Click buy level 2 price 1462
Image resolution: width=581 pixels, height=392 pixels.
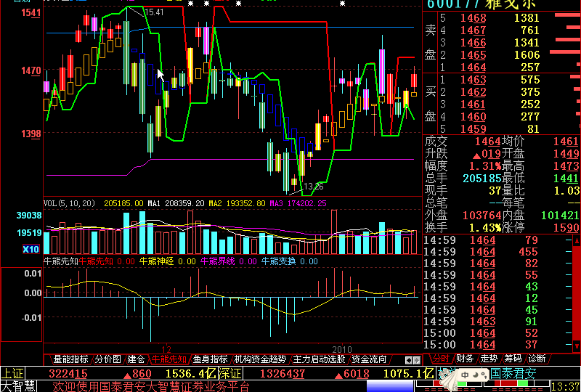(473, 92)
